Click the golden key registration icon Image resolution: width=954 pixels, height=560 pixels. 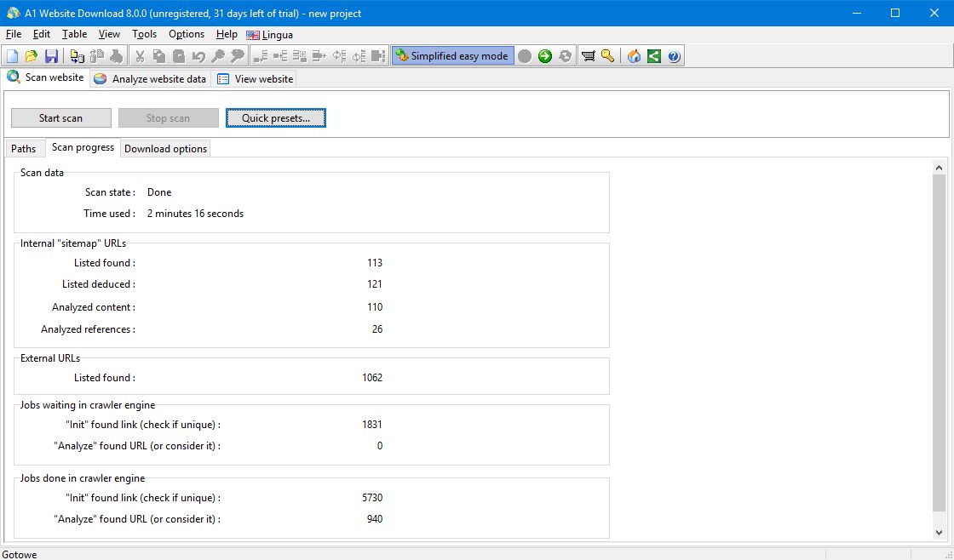click(608, 56)
